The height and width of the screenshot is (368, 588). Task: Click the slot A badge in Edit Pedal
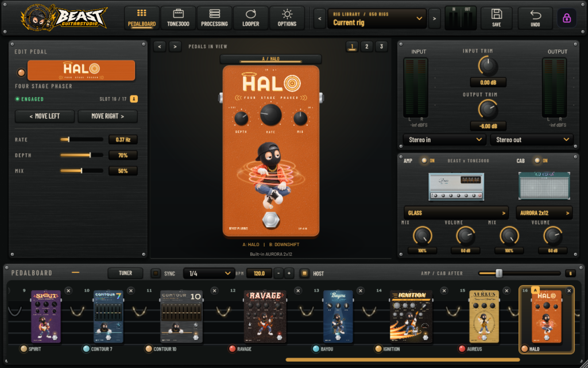[134, 99]
